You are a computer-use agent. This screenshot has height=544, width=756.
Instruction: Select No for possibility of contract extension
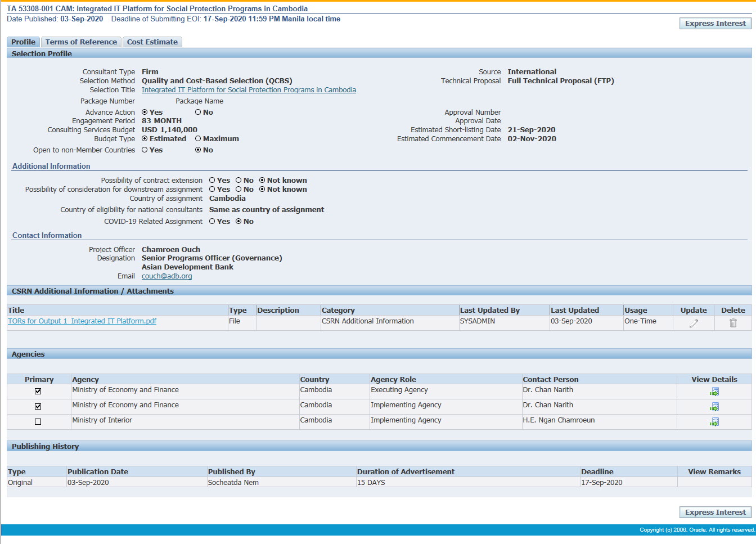pyautogui.click(x=238, y=181)
